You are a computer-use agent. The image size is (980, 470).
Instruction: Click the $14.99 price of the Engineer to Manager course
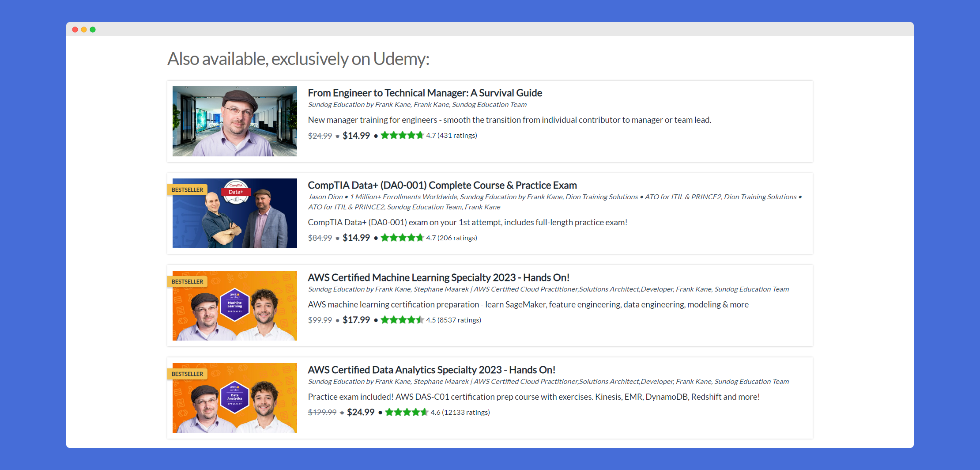(x=356, y=136)
